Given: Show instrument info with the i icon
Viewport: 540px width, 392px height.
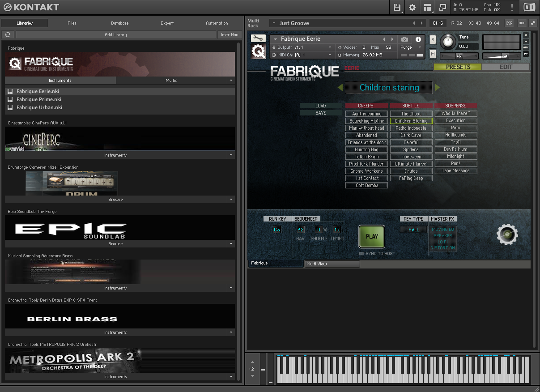Looking at the screenshot, I should click(x=418, y=39).
